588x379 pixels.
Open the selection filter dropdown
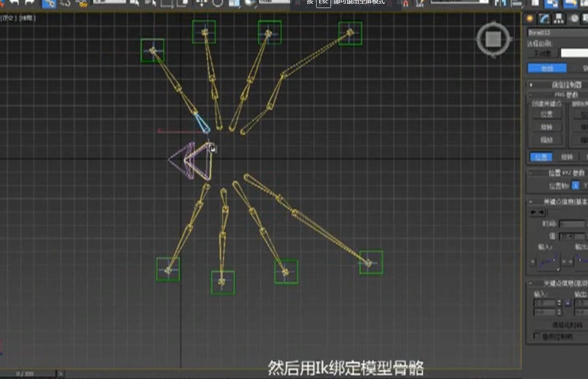point(109,2)
